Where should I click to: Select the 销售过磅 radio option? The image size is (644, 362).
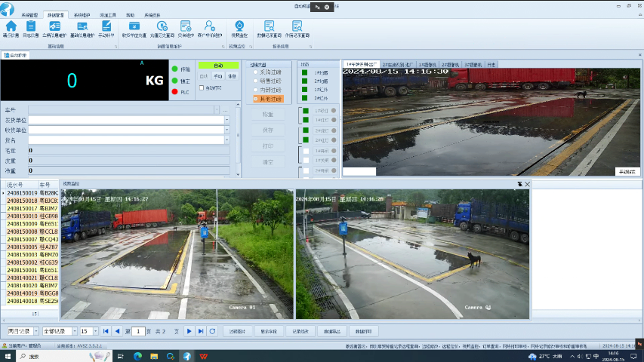[x=256, y=81]
